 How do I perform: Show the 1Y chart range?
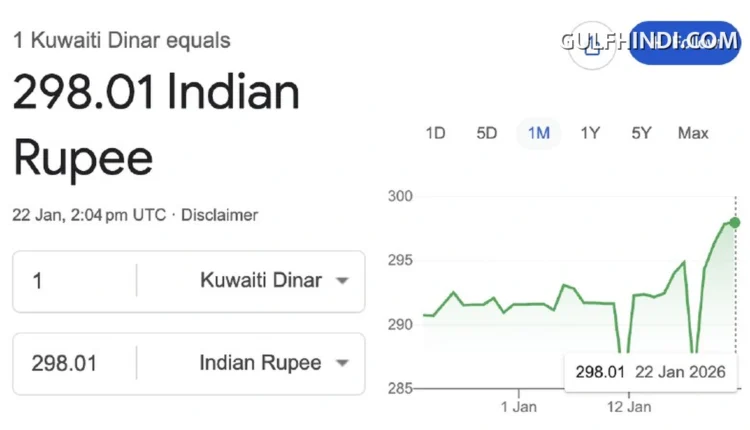[590, 133]
